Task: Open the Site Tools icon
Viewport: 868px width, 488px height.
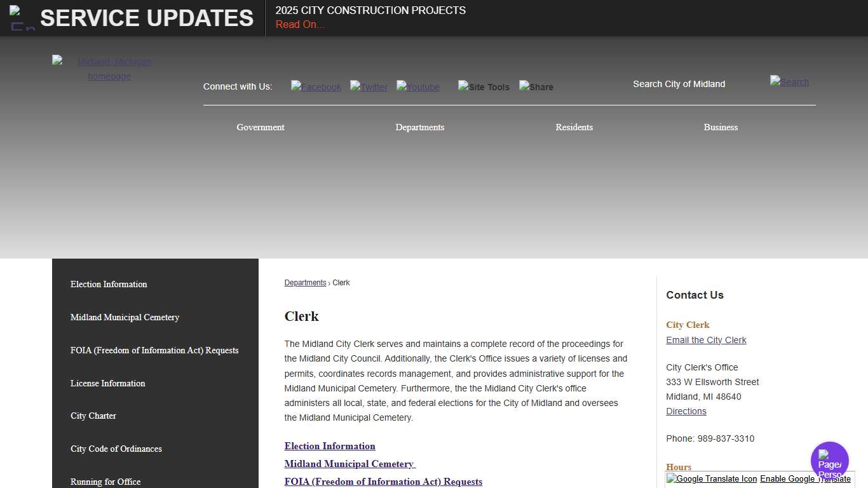Action: click(x=484, y=87)
